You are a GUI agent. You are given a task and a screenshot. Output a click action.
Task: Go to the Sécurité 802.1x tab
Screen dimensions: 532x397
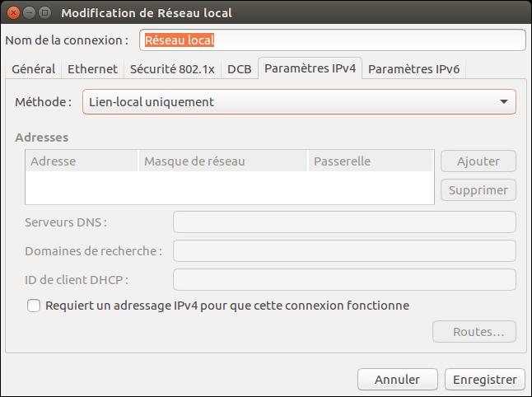[172, 69]
